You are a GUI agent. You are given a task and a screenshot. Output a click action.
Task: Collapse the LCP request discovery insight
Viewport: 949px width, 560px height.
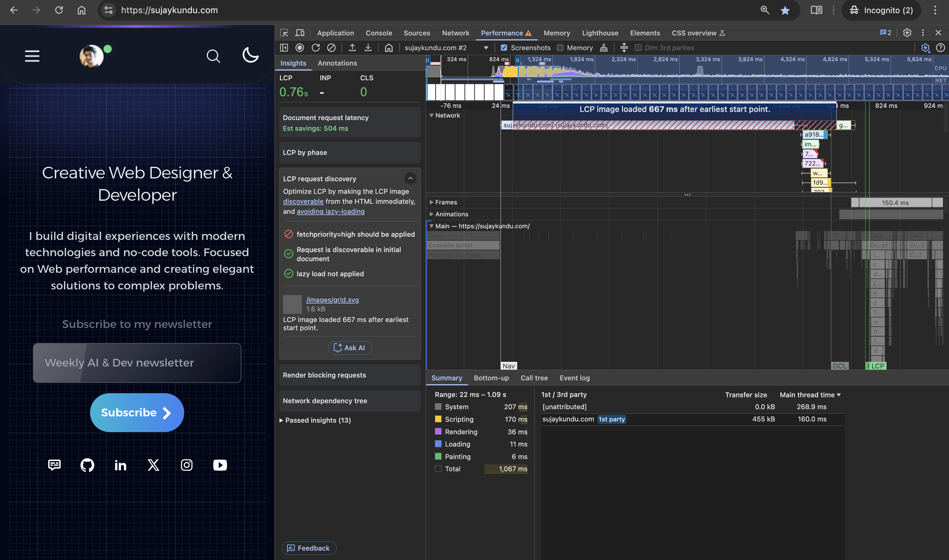(410, 178)
